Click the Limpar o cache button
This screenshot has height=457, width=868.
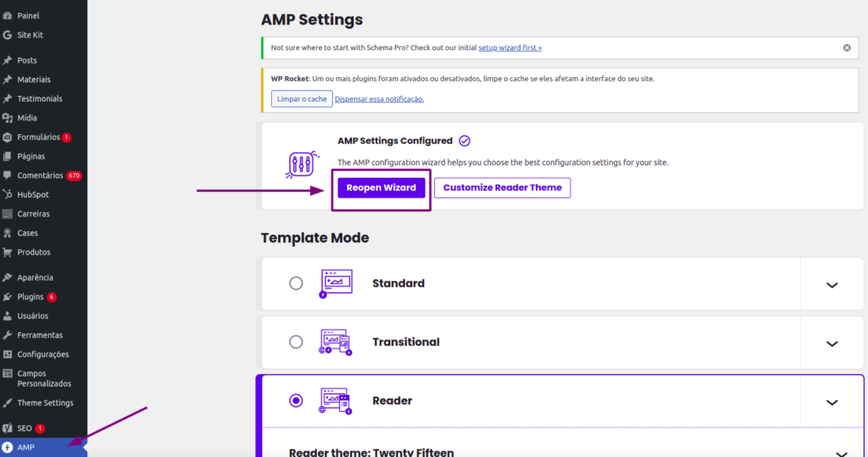click(x=302, y=98)
